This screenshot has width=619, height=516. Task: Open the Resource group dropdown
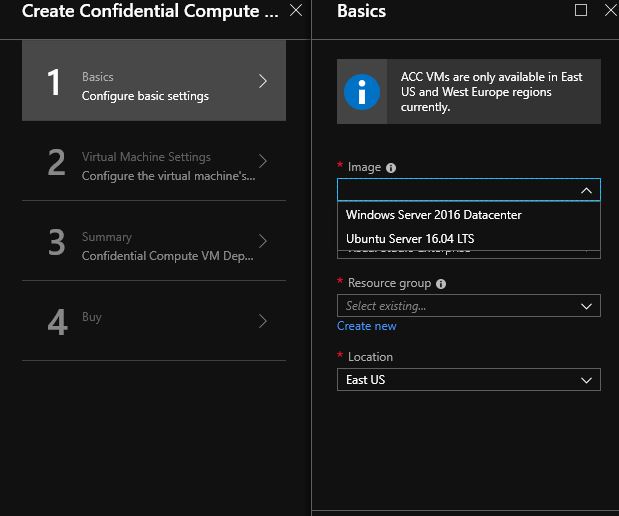pyautogui.click(x=469, y=306)
